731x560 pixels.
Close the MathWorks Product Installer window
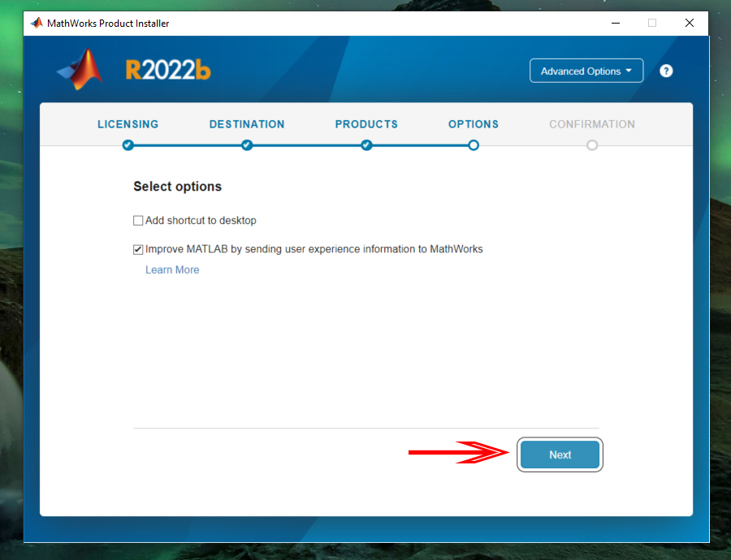(x=690, y=23)
